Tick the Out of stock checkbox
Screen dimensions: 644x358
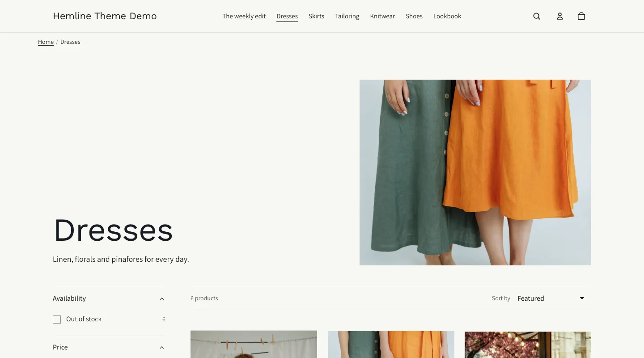pyautogui.click(x=57, y=320)
